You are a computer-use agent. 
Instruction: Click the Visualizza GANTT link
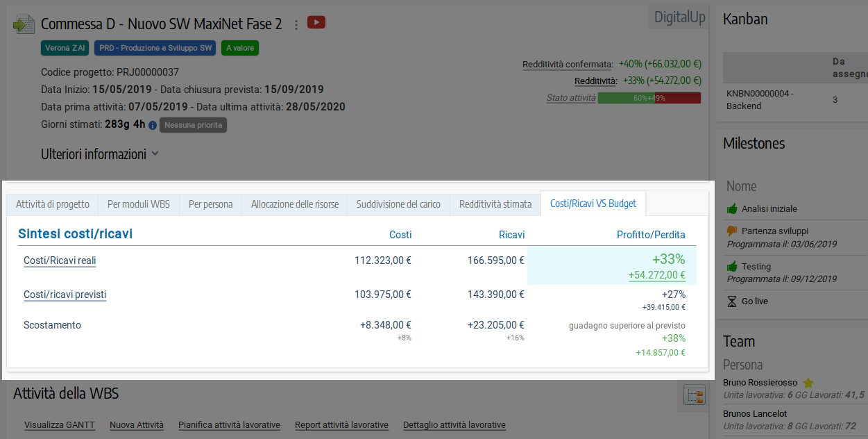pyautogui.click(x=59, y=425)
